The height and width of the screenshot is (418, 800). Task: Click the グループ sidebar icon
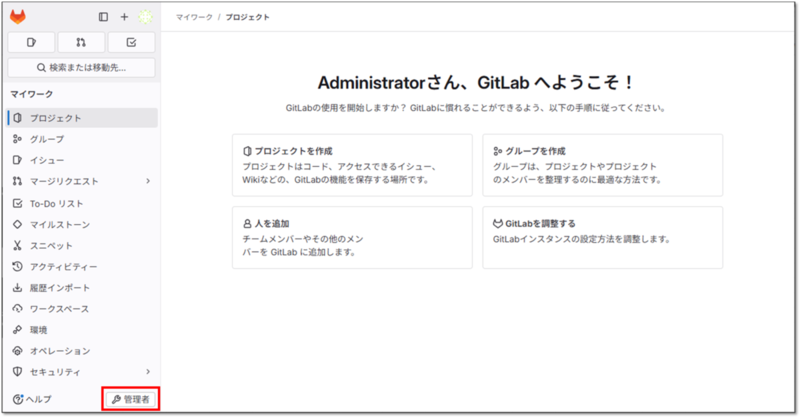17,139
